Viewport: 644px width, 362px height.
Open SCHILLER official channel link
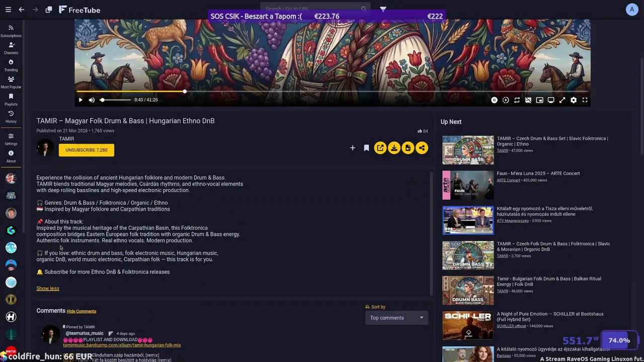pos(511,326)
